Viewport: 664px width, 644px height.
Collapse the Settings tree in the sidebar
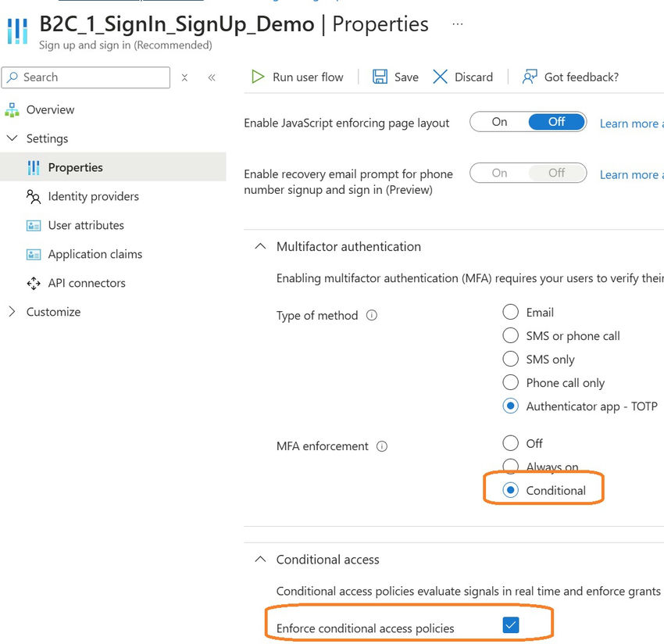[12, 138]
